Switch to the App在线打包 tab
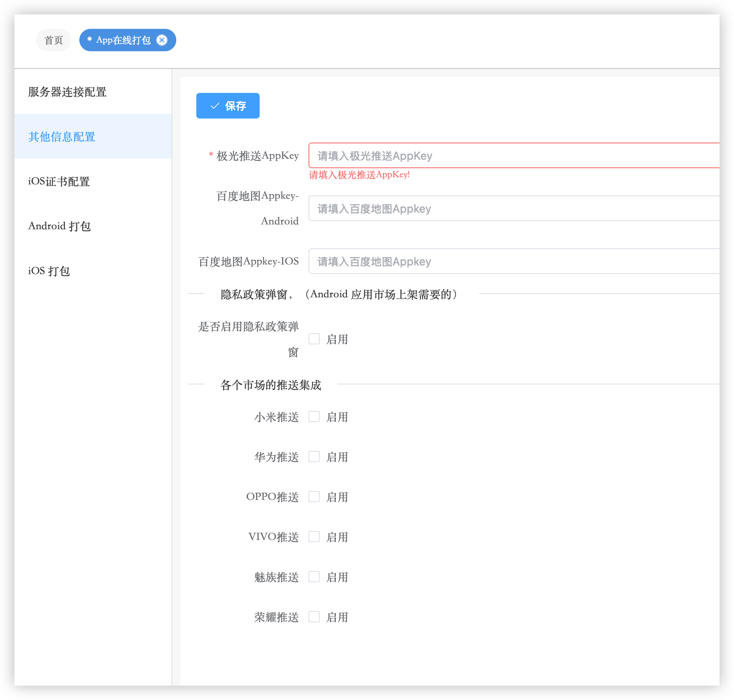Screen dimensions: 734x700 coord(123,40)
